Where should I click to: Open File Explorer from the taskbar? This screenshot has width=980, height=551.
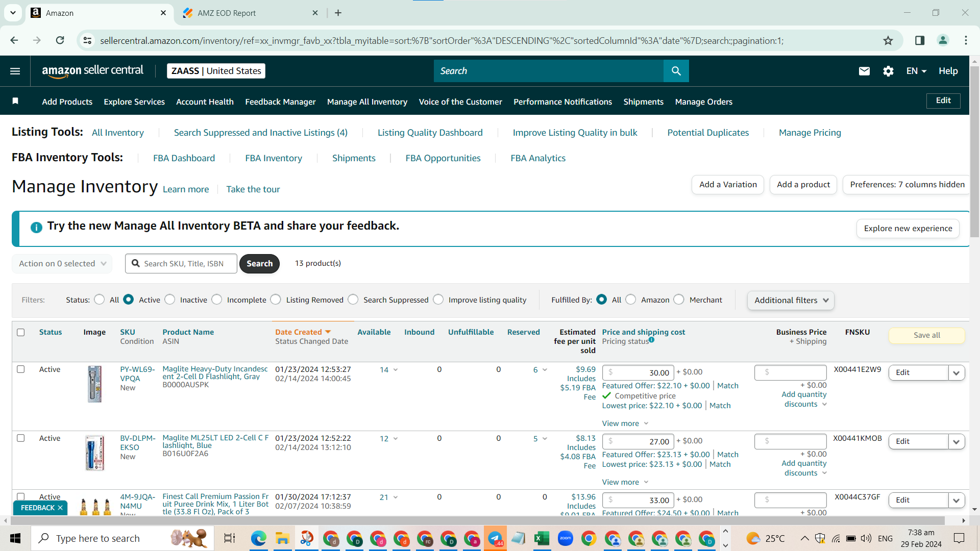pyautogui.click(x=282, y=538)
